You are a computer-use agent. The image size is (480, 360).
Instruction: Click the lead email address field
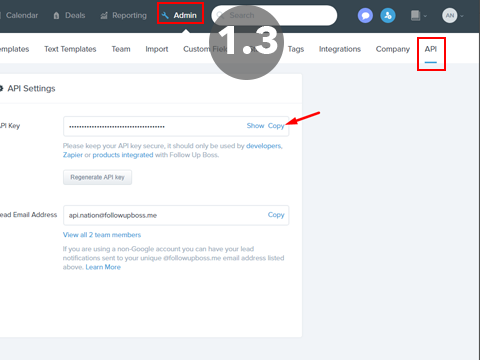[x=176, y=215]
